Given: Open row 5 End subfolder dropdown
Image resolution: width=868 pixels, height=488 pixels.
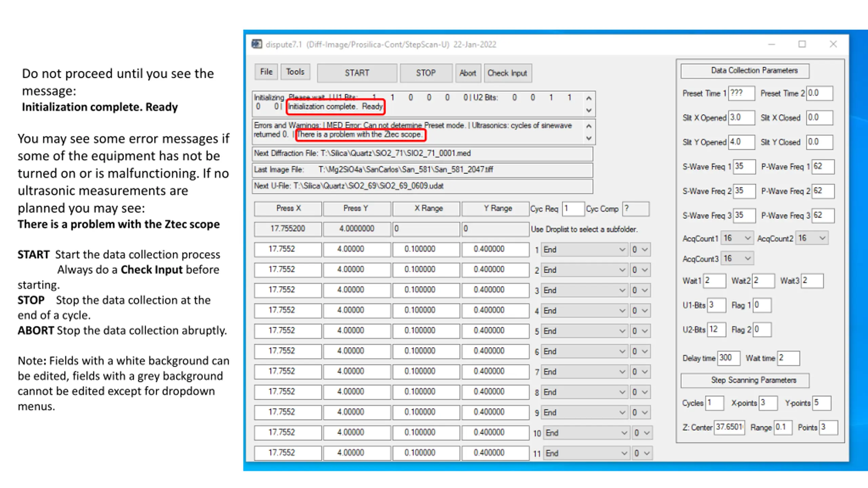Looking at the screenshot, I should (584, 331).
